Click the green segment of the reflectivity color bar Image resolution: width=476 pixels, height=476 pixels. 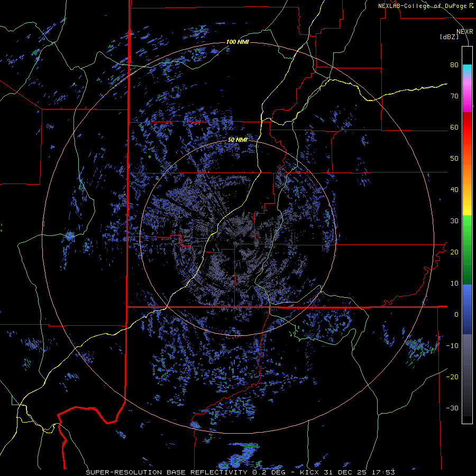tap(467, 250)
